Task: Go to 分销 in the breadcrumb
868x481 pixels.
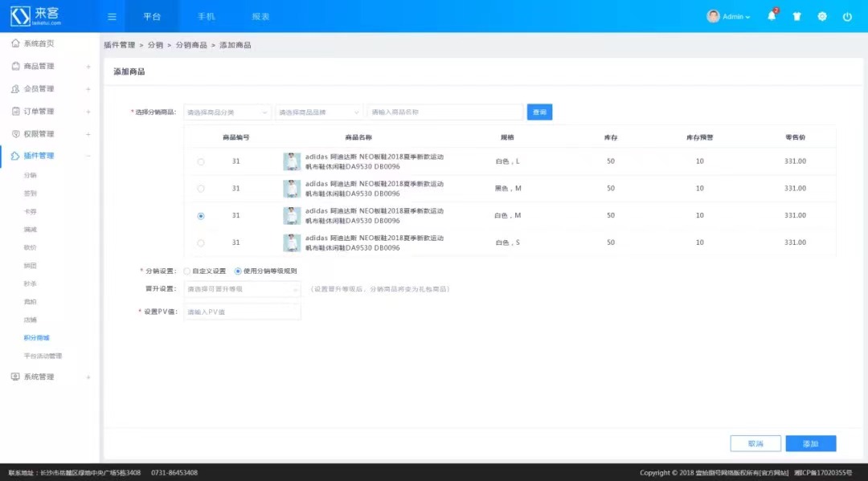Action: tap(156, 45)
